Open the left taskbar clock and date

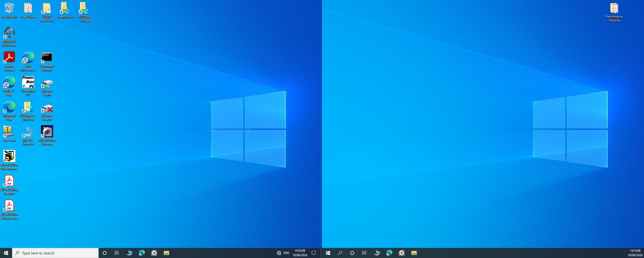click(x=300, y=253)
